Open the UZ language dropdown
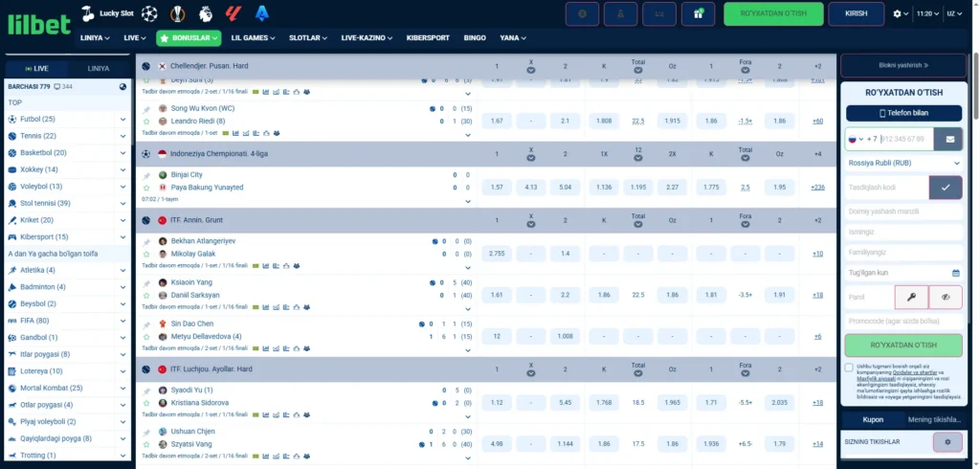 pyautogui.click(x=954, y=13)
